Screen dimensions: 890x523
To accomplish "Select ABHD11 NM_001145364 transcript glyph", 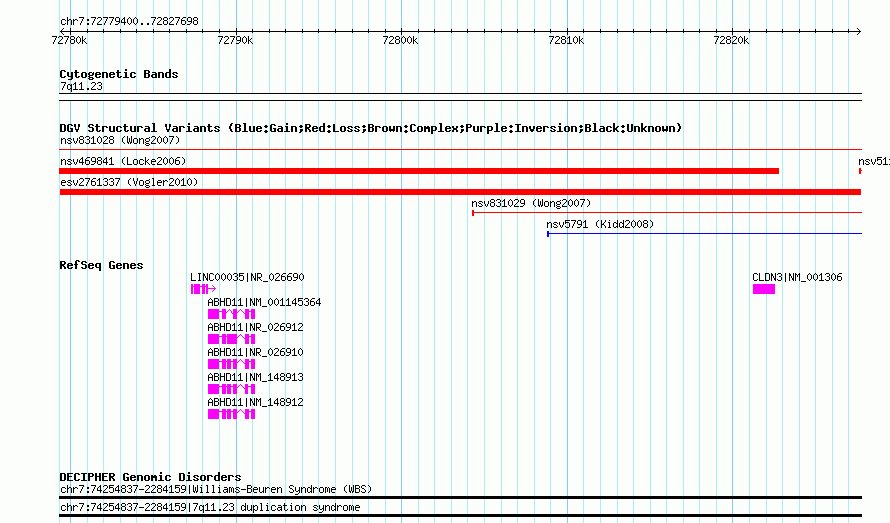I will click(232, 314).
